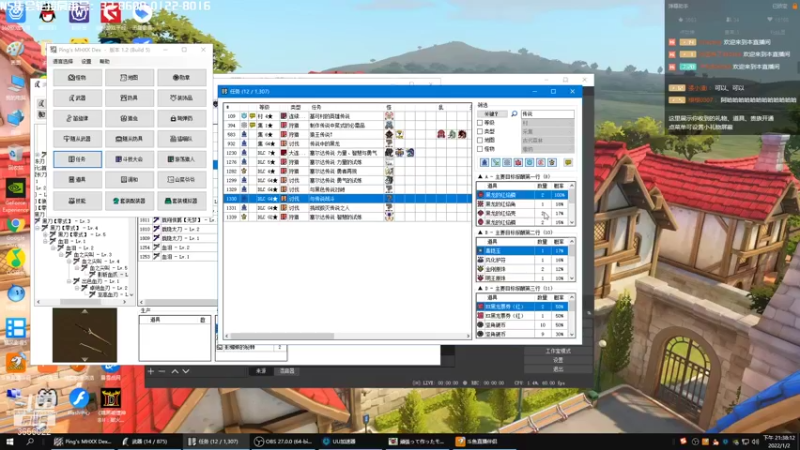Image resolution: width=800 pixels, height=450 pixels.
Task: Click OBS 工作室模式 studio mode button
Action: (x=558, y=351)
